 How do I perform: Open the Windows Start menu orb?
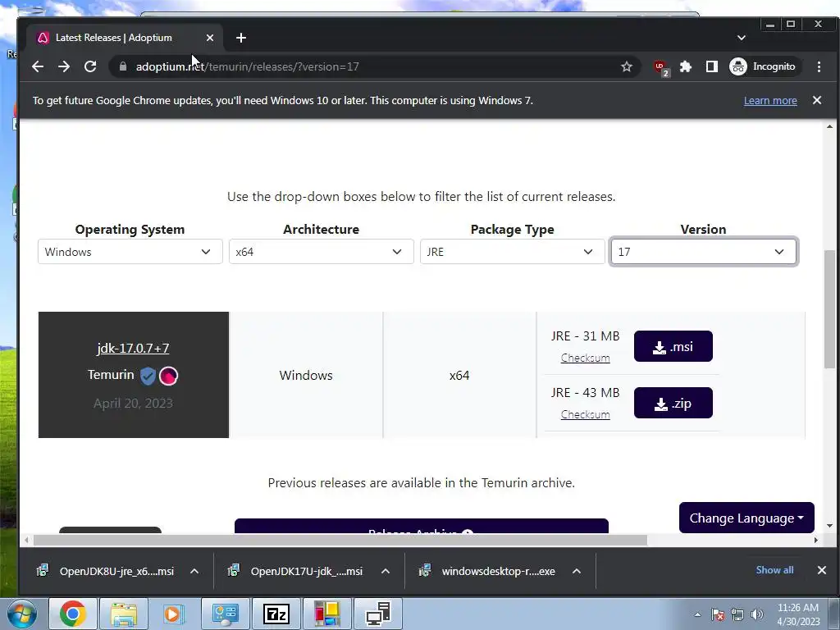(21, 614)
